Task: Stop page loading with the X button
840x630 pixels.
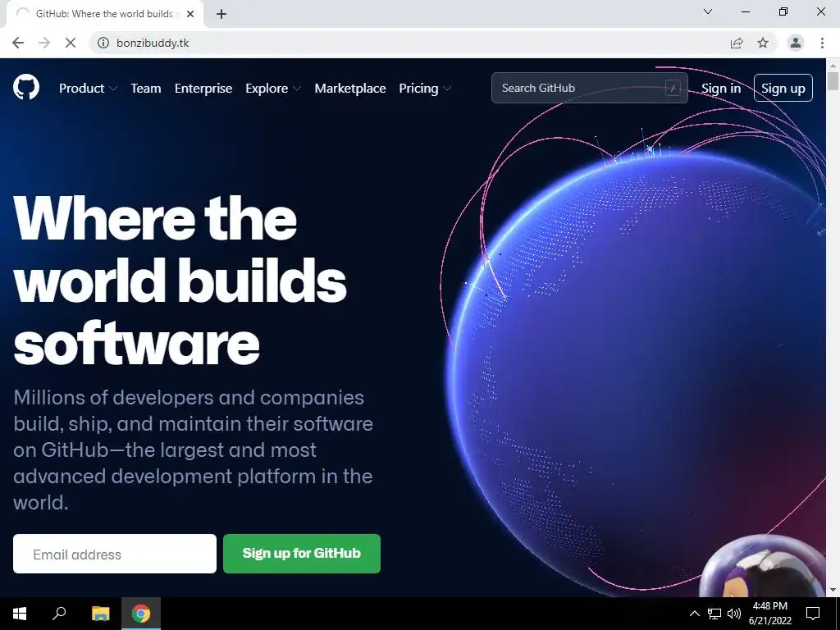Action: coord(71,43)
